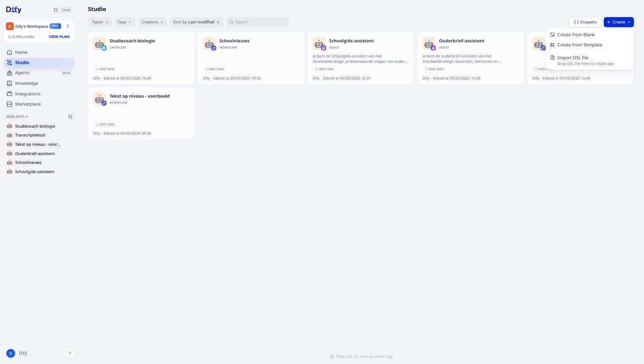Open the Dify's Workspace switcher
This screenshot has height=364, width=644.
(39, 26)
